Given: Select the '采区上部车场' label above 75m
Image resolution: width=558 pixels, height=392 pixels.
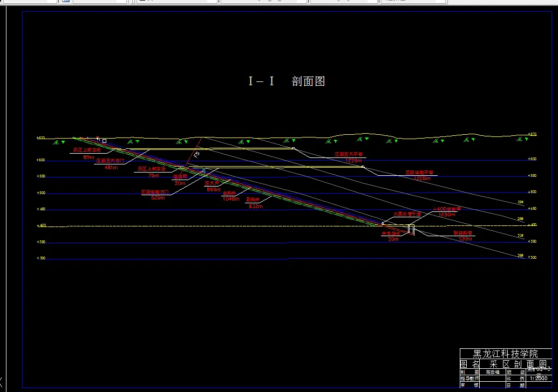Looking at the screenshot, I should [x=152, y=169].
